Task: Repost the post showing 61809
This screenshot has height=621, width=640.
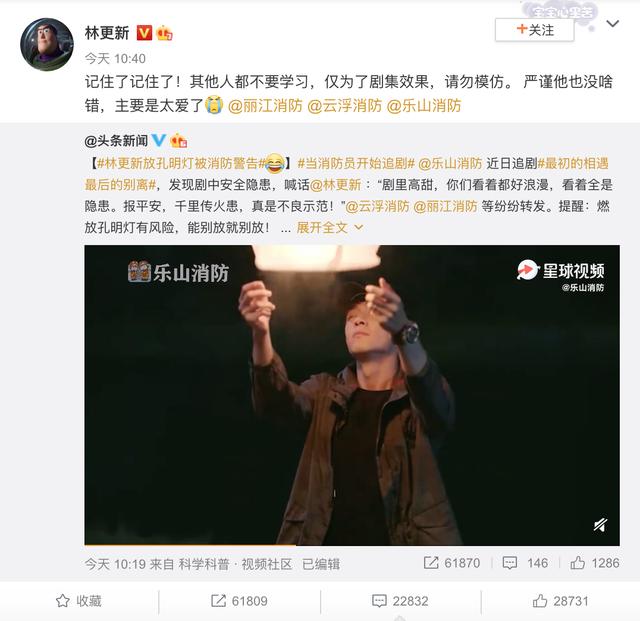Action: (239, 601)
